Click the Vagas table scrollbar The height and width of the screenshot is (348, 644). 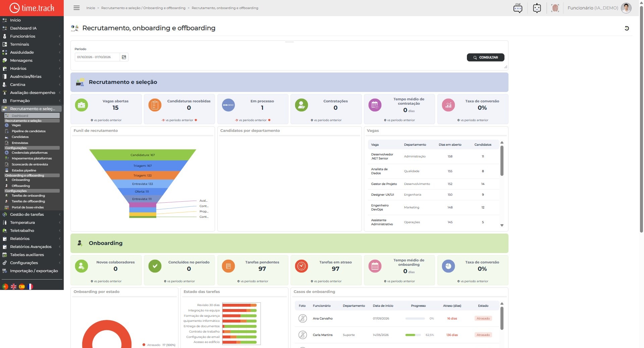(502, 160)
